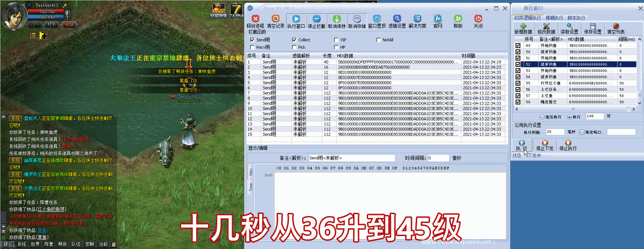Open the 解决方案 solutions icon
The image size is (644, 249).
417,19
